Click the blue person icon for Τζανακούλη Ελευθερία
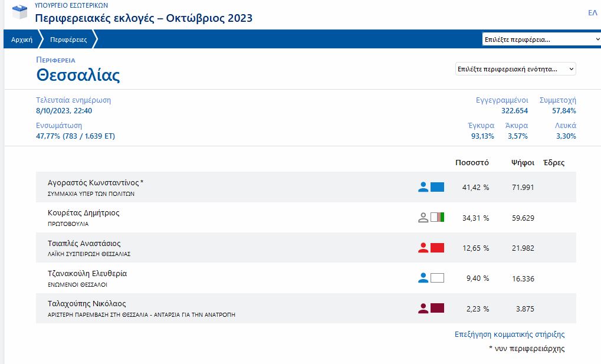This screenshot has height=364, width=601. (x=423, y=278)
